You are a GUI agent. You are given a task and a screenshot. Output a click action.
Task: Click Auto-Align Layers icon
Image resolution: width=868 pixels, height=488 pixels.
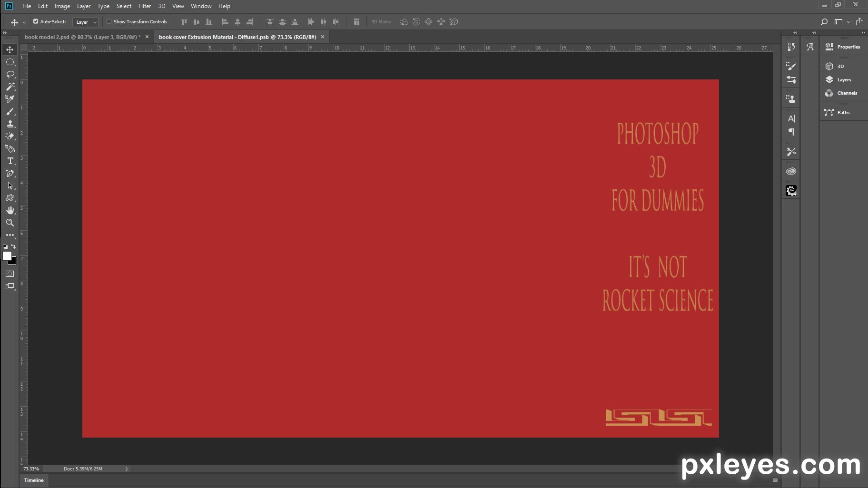tap(356, 22)
